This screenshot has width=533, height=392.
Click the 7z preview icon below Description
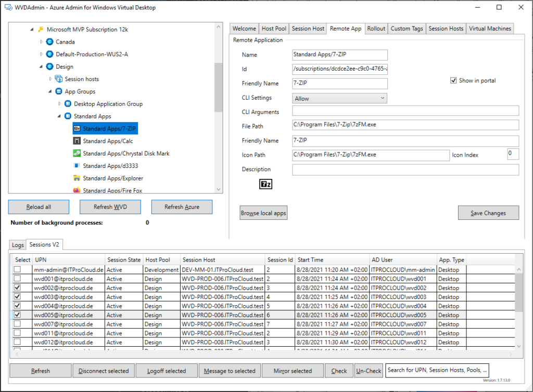[x=265, y=184]
